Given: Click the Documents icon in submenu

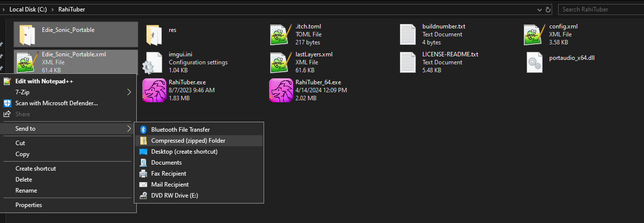Looking at the screenshot, I should tap(143, 163).
